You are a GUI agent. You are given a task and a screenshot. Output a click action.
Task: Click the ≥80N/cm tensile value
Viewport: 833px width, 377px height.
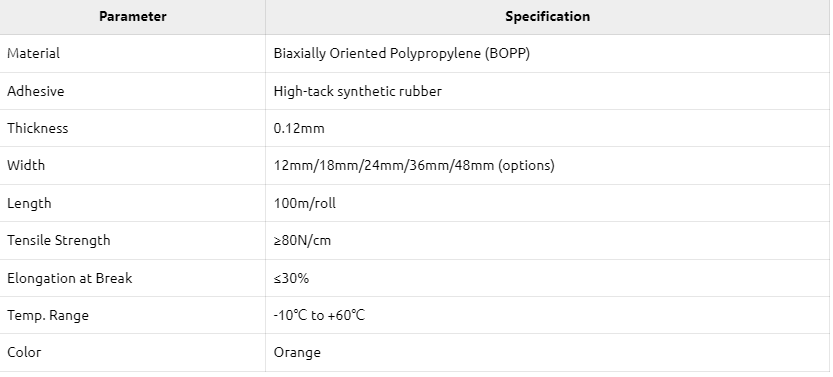pos(302,241)
